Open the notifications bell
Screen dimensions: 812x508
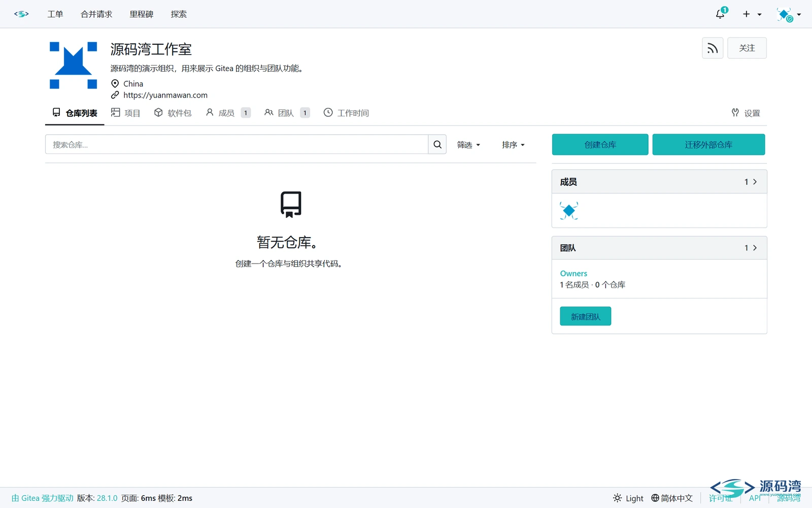pos(721,14)
